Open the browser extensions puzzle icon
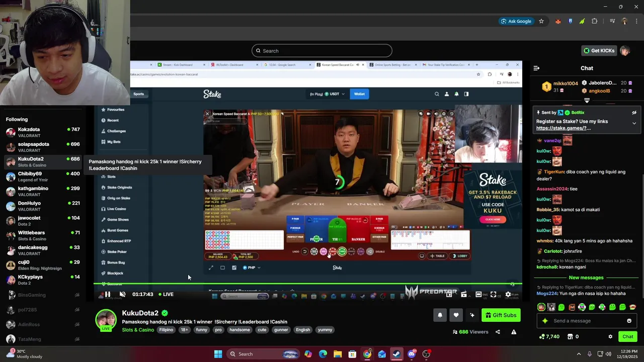 point(595,21)
